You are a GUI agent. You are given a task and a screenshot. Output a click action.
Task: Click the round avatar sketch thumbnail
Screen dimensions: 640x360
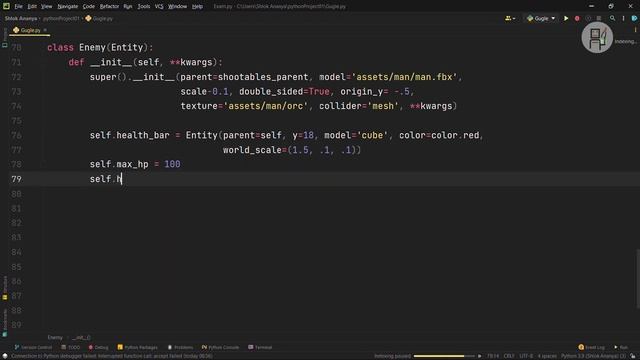(597, 38)
